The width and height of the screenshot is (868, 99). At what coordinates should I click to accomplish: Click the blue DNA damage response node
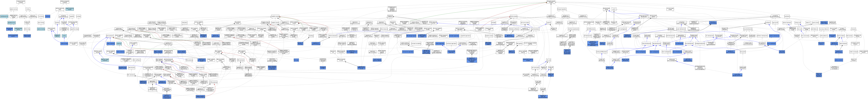411,36
